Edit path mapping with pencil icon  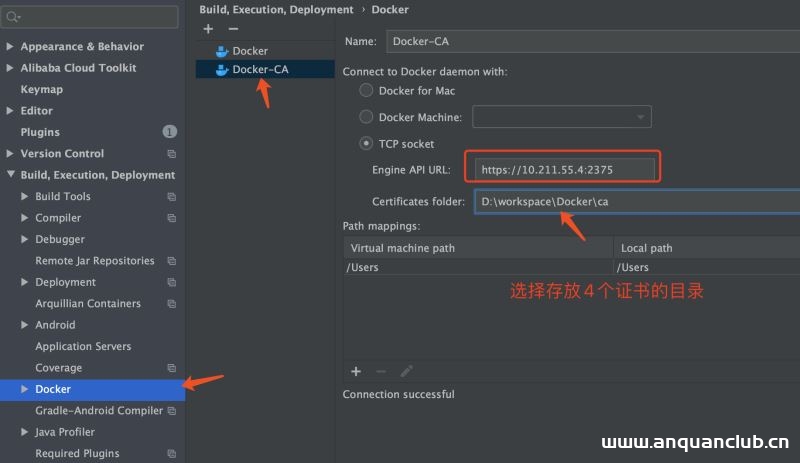(x=406, y=371)
